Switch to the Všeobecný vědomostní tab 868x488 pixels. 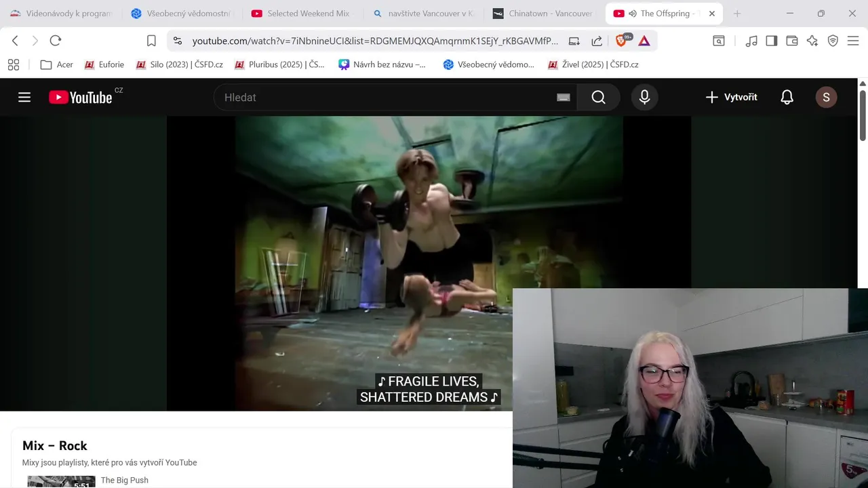(x=183, y=14)
